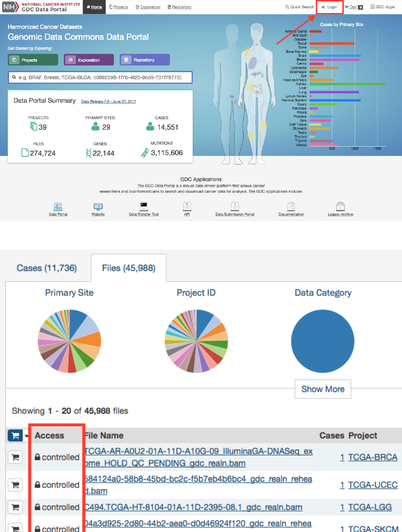This screenshot has width=402, height=532.
Task: Click the Kidney bar in cases chart
Action: [347, 84]
